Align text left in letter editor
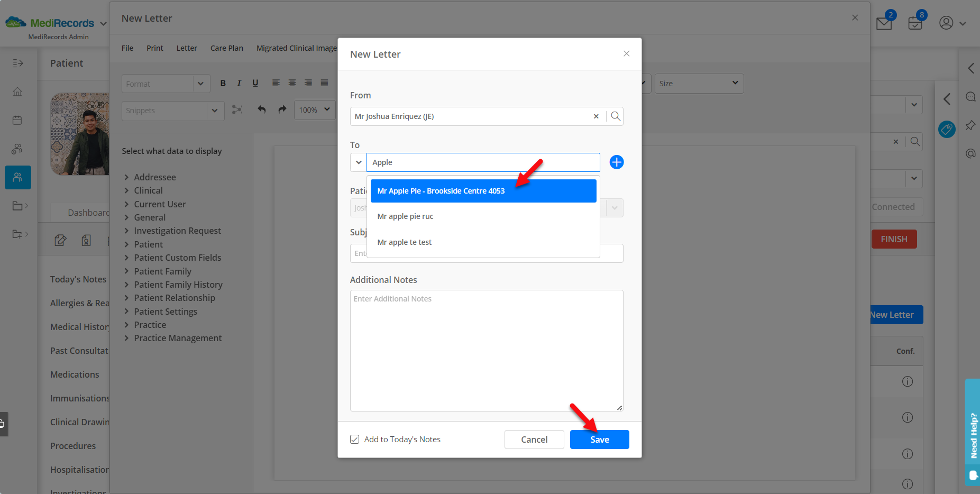Viewport: 980px width, 494px height. click(276, 83)
